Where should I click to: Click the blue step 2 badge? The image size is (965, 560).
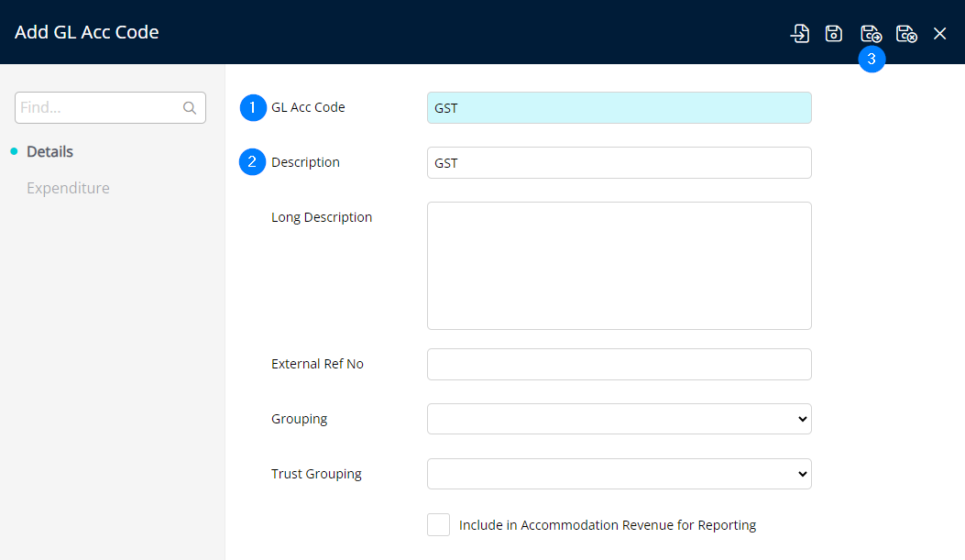(x=252, y=162)
